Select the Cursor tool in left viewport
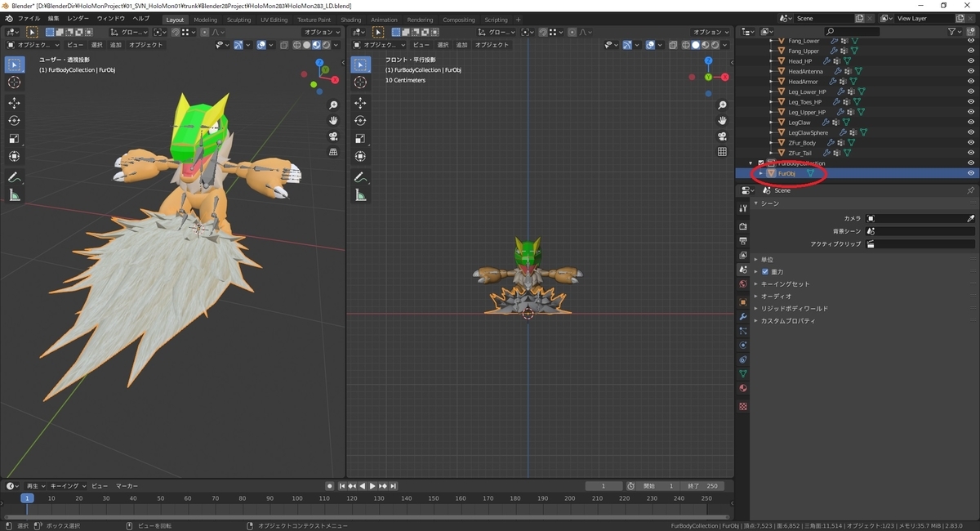Viewport: 980px width, 531px height. point(15,82)
